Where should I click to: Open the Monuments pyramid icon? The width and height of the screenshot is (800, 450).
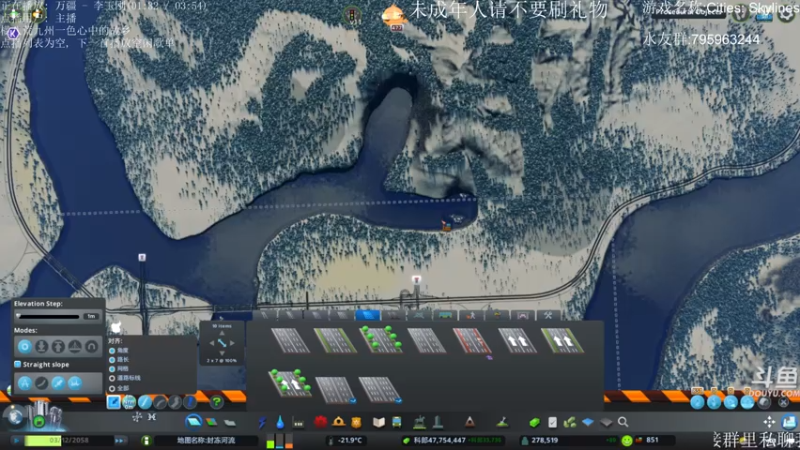(x=469, y=422)
